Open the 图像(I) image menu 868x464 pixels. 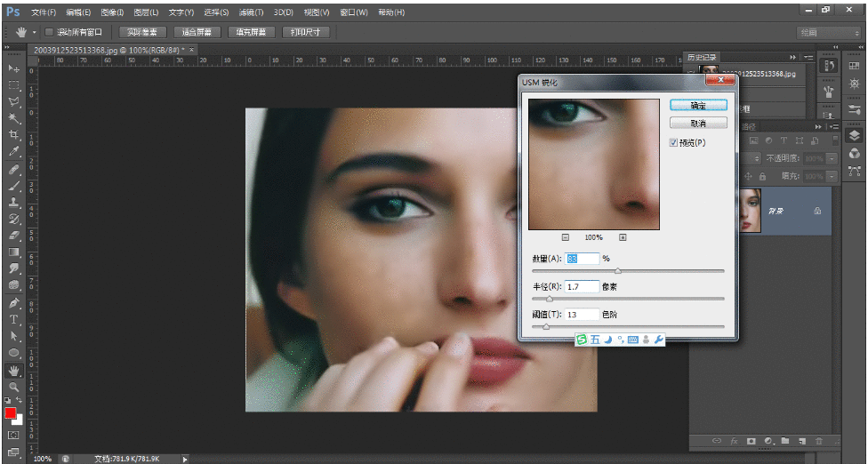(x=113, y=13)
